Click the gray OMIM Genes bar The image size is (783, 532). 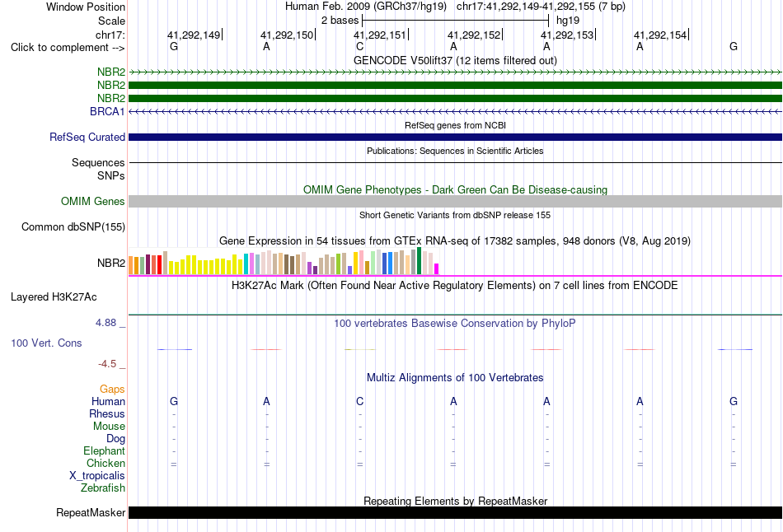455,201
